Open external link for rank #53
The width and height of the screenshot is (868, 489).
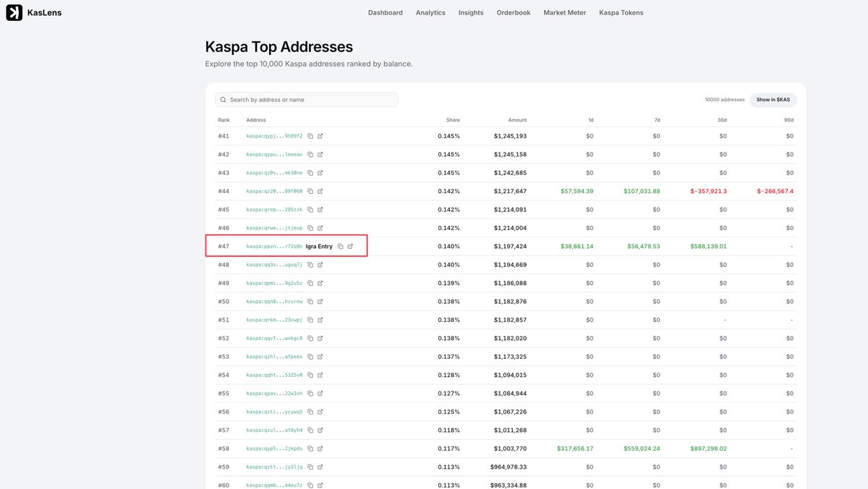(x=320, y=357)
